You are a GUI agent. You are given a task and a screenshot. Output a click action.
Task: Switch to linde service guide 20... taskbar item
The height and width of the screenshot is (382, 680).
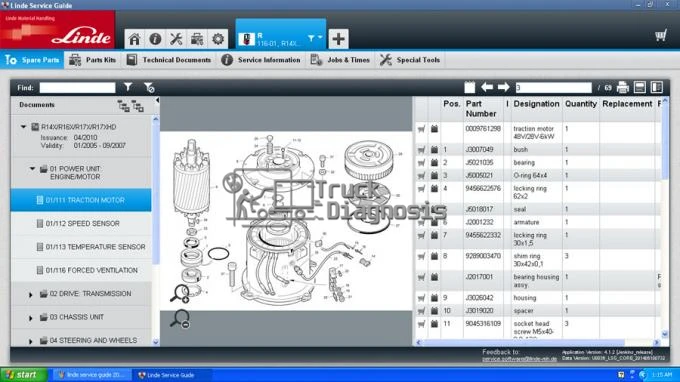click(x=92, y=375)
